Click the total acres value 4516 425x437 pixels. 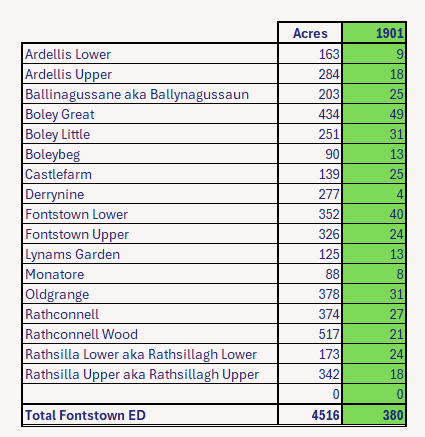pos(310,415)
